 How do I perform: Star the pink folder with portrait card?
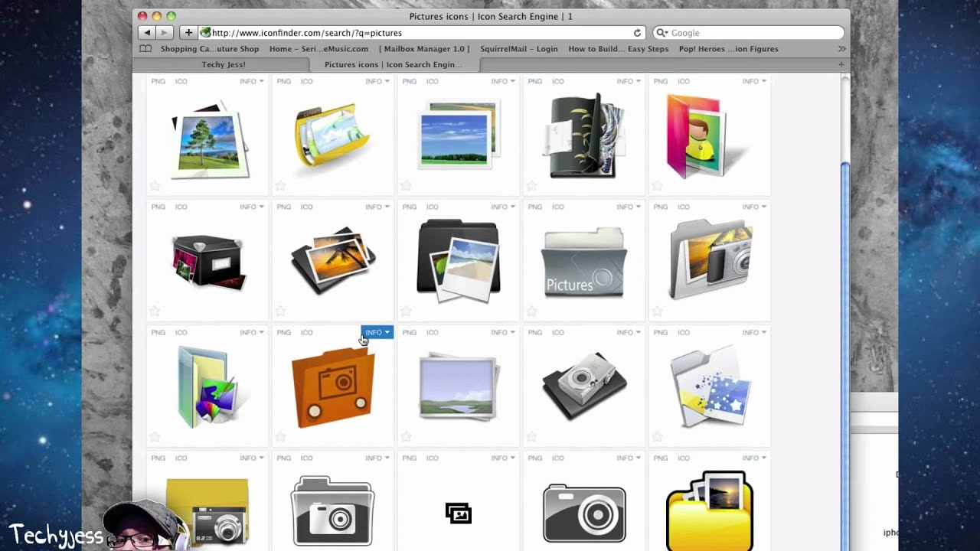pos(657,186)
